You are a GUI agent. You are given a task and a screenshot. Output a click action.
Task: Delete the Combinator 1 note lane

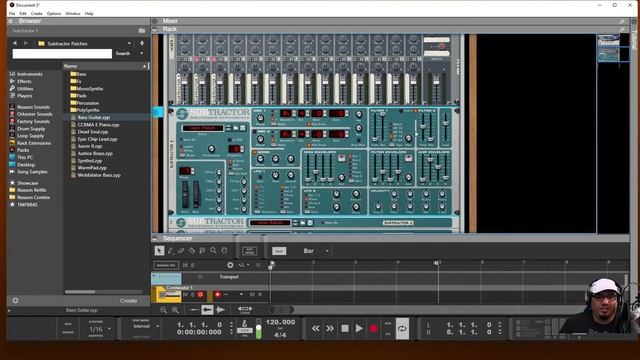coord(260,294)
